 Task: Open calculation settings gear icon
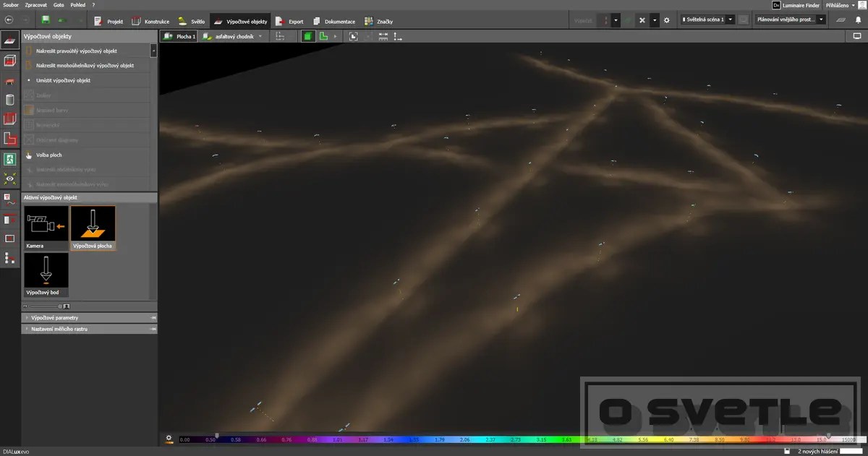[x=667, y=20]
